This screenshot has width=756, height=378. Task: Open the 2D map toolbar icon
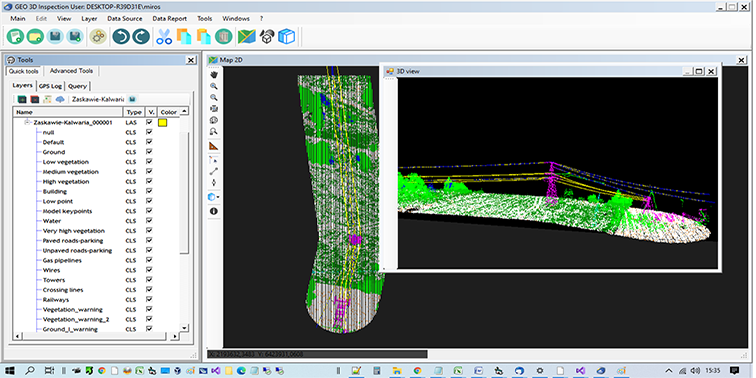coord(246,36)
